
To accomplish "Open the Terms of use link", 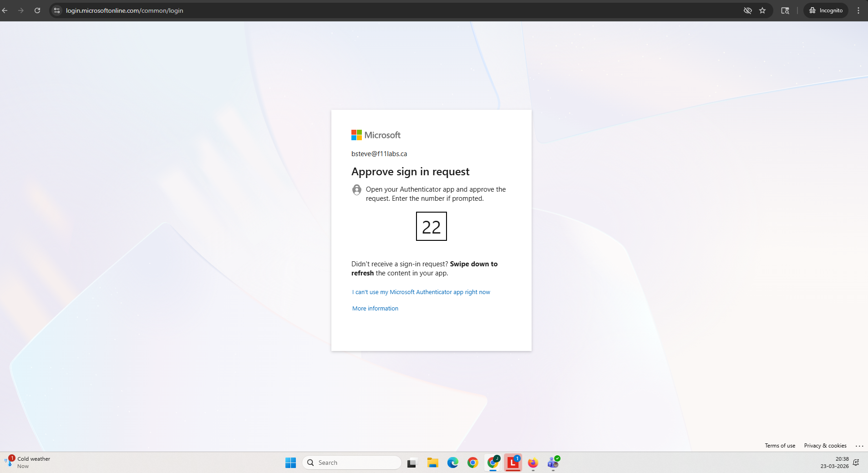I will click(780, 446).
